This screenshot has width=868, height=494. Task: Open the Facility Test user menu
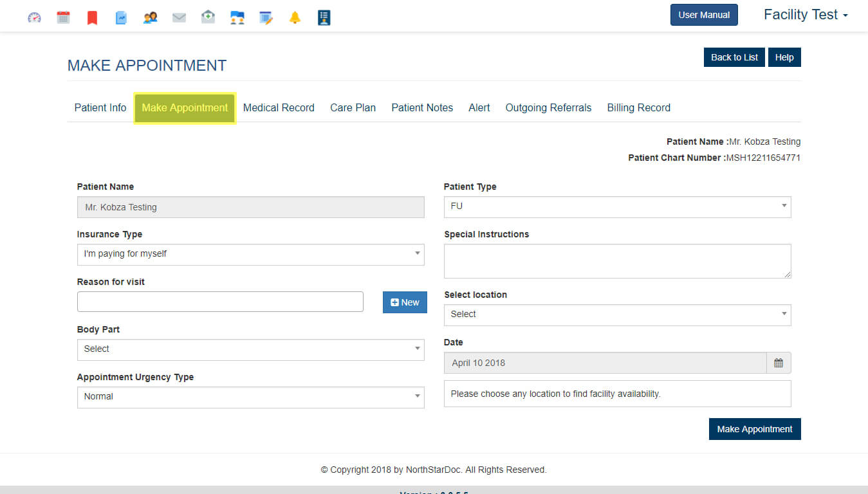(805, 15)
